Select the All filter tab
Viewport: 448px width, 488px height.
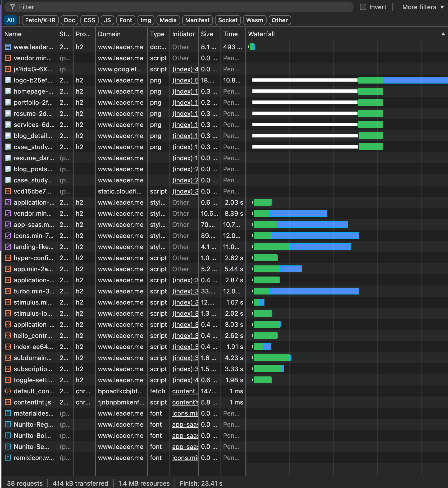point(11,20)
